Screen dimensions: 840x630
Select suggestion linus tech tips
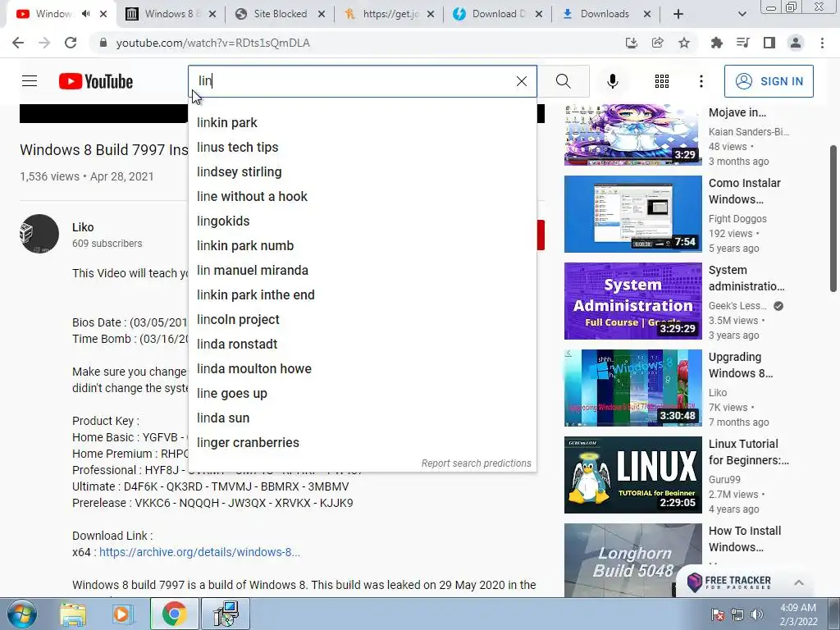362,148
